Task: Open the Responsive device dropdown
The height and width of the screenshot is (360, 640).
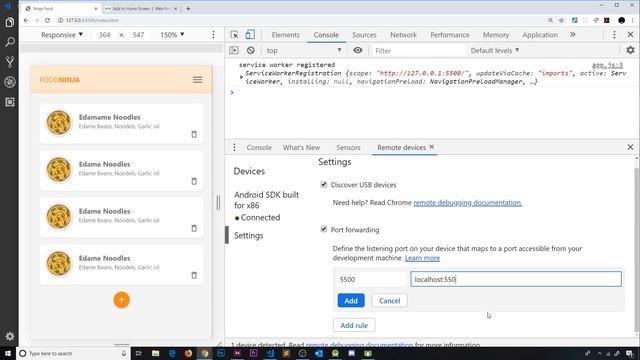Action: 62,35
